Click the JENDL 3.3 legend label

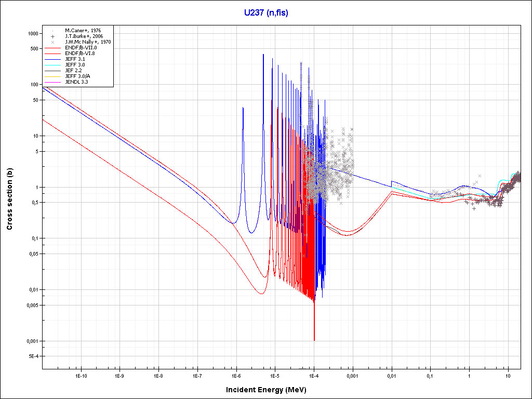[x=77, y=82]
